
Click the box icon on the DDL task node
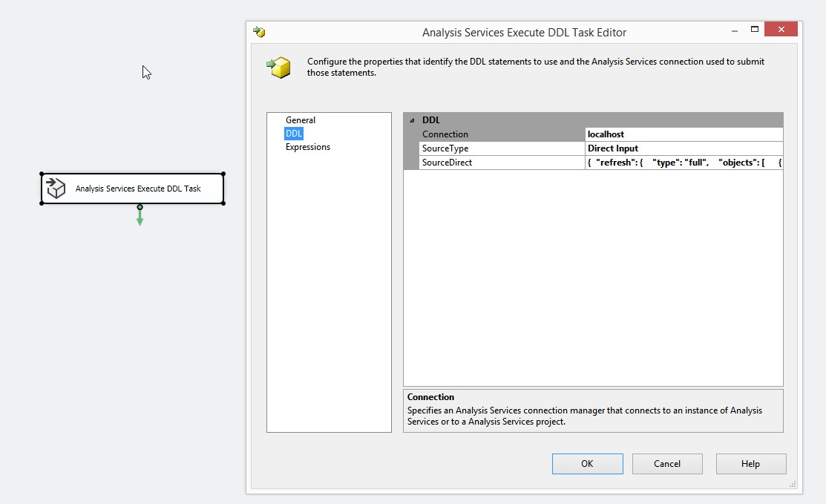point(56,189)
